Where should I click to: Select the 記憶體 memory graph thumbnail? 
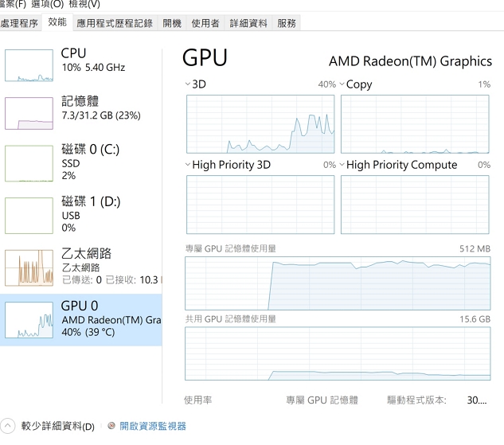click(29, 113)
